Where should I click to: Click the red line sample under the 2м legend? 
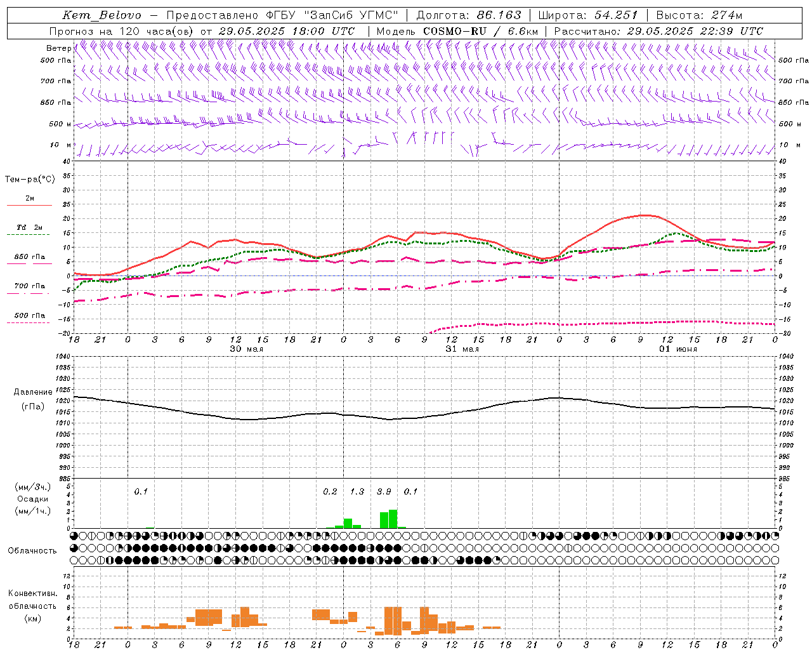point(29,205)
